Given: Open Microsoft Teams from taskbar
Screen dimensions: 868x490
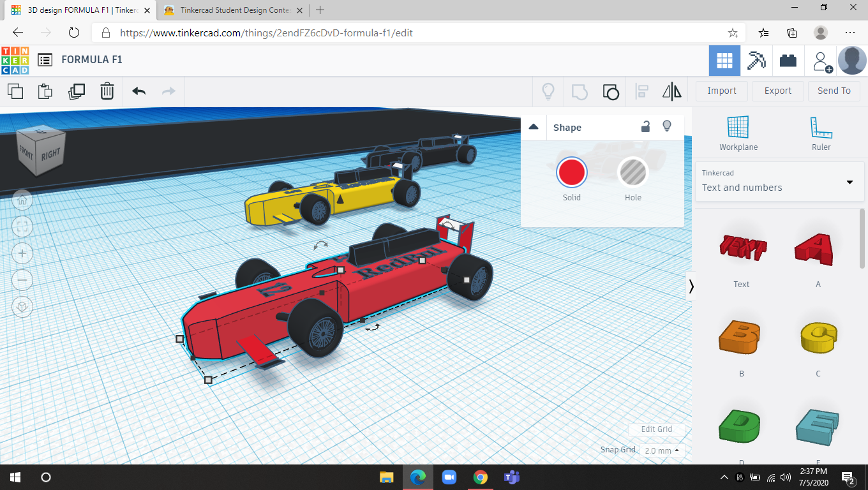Looking at the screenshot, I should click(x=511, y=477).
